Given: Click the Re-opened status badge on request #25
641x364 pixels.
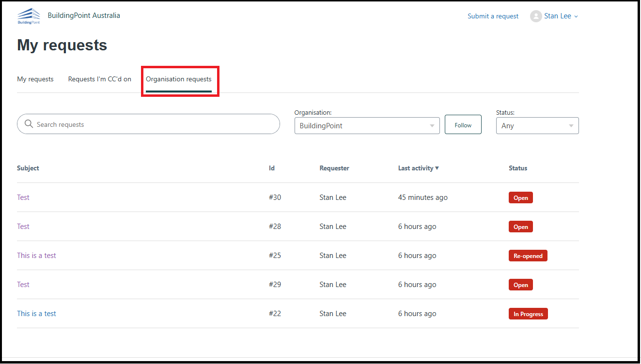Looking at the screenshot, I should coord(528,255).
